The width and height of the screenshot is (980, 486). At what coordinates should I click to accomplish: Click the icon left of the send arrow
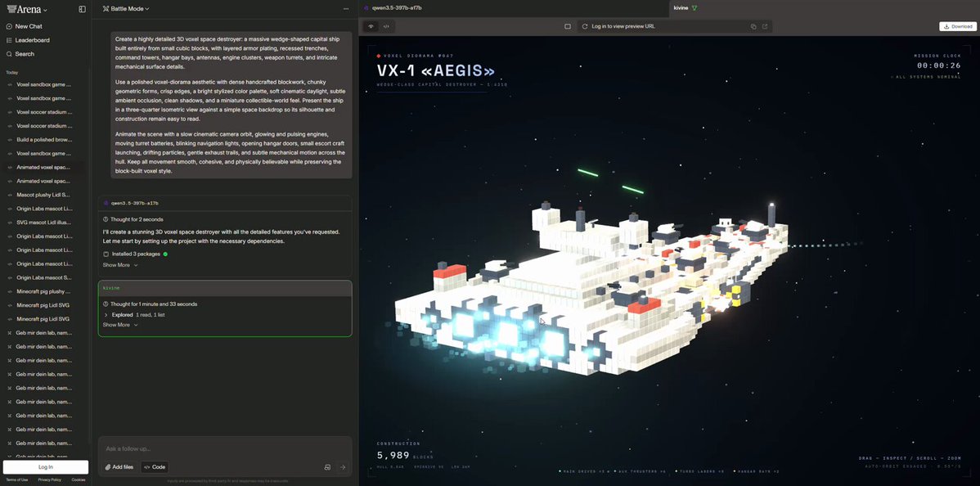tap(327, 467)
